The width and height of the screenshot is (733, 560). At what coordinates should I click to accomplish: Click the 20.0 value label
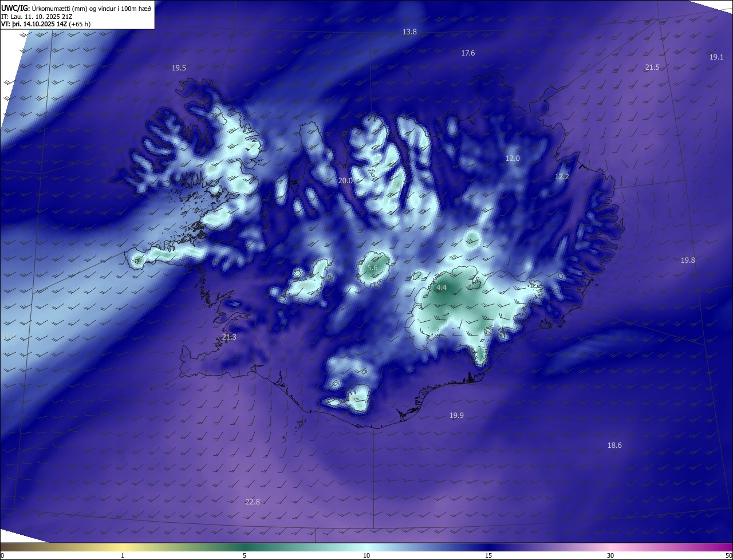click(345, 181)
